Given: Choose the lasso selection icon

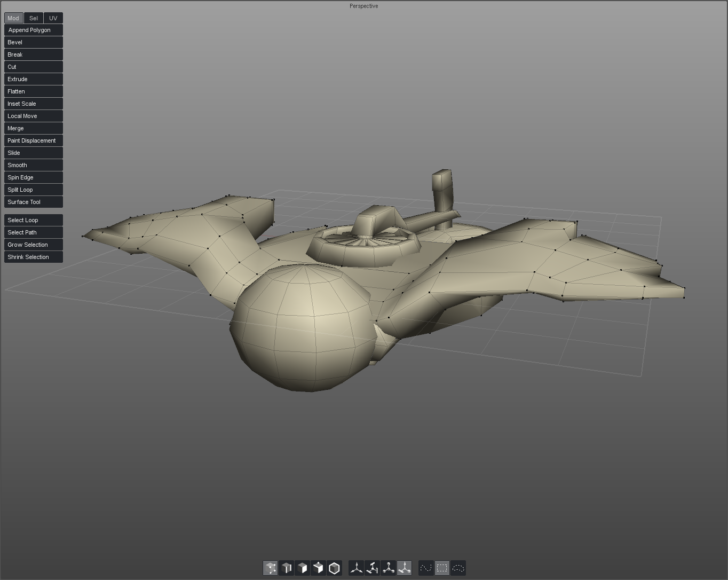Looking at the screenshot, I should pyautogui.click(x=458, y=568).
